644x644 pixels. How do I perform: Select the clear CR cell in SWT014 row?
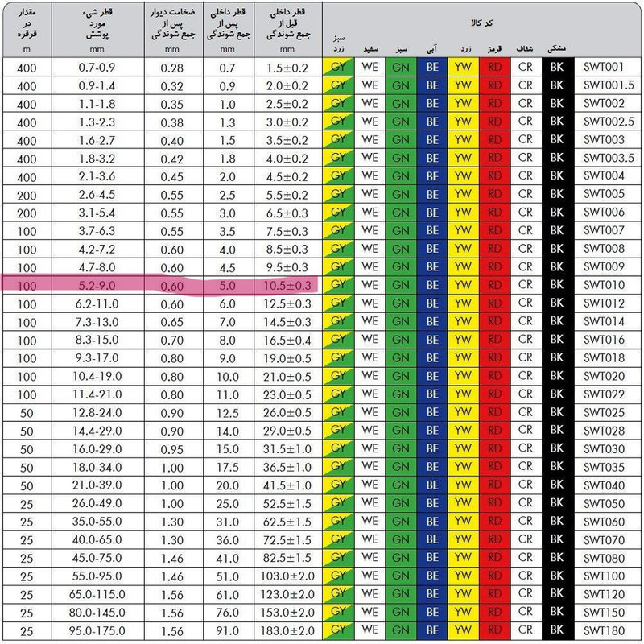click(x=526, y=320)
